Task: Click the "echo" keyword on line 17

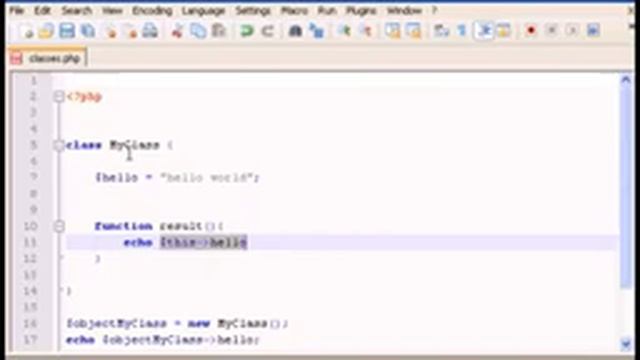Action: pyautogui.click(x=80, y=340)
